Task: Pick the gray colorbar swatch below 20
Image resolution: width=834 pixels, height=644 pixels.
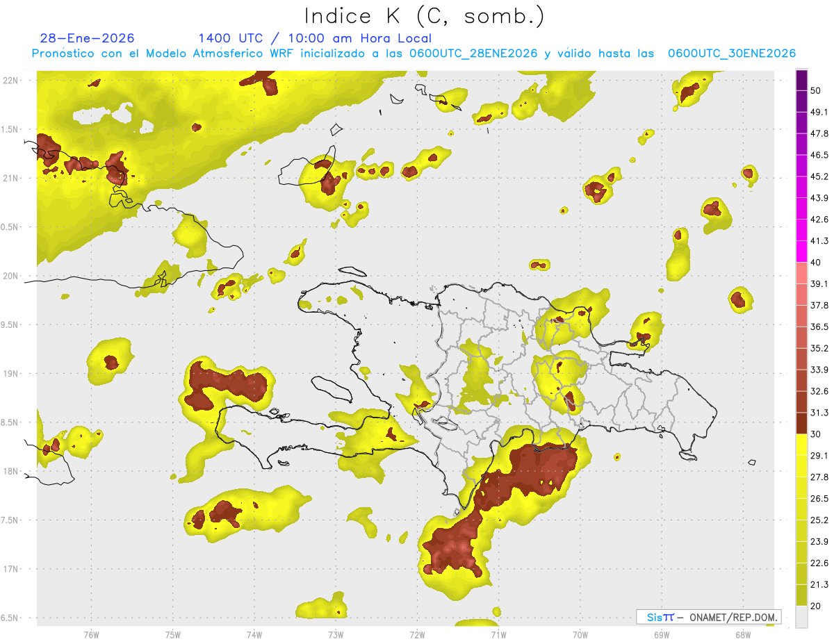Action: (802, 617)
